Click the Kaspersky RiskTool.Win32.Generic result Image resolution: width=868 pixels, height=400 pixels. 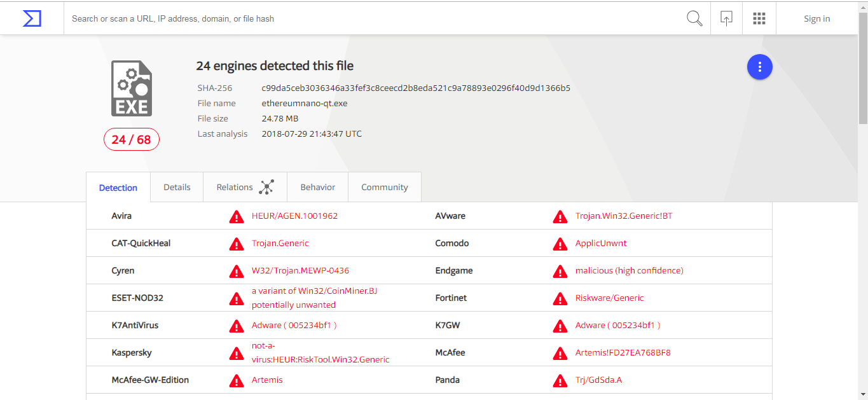point(320,352)
